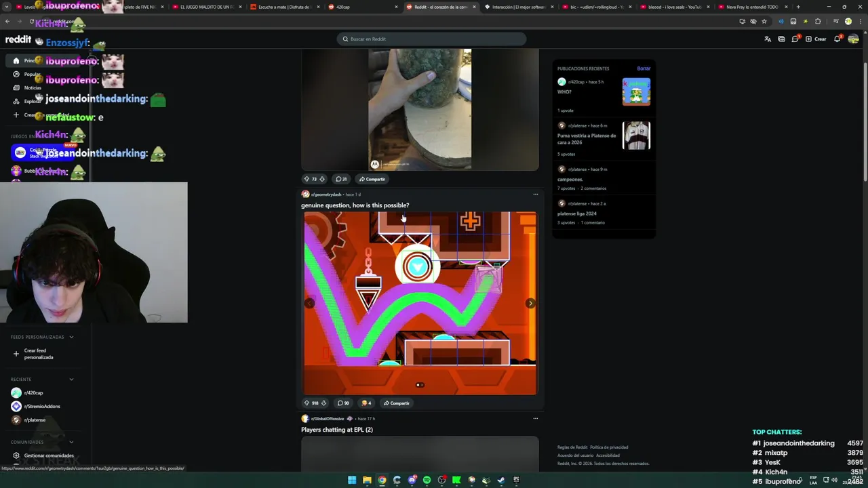Collapse the Reciente sidebar section
Screen dimensions: 868x488
(x=71, y=379)
